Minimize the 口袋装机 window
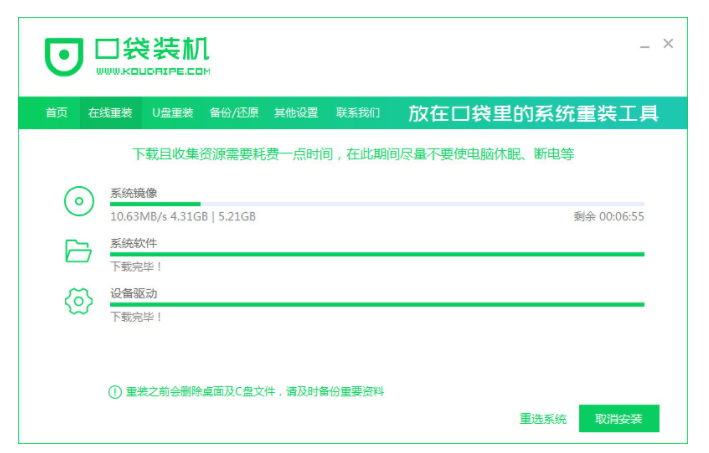This screenshot has width=709, height=453. coord(645,46)
